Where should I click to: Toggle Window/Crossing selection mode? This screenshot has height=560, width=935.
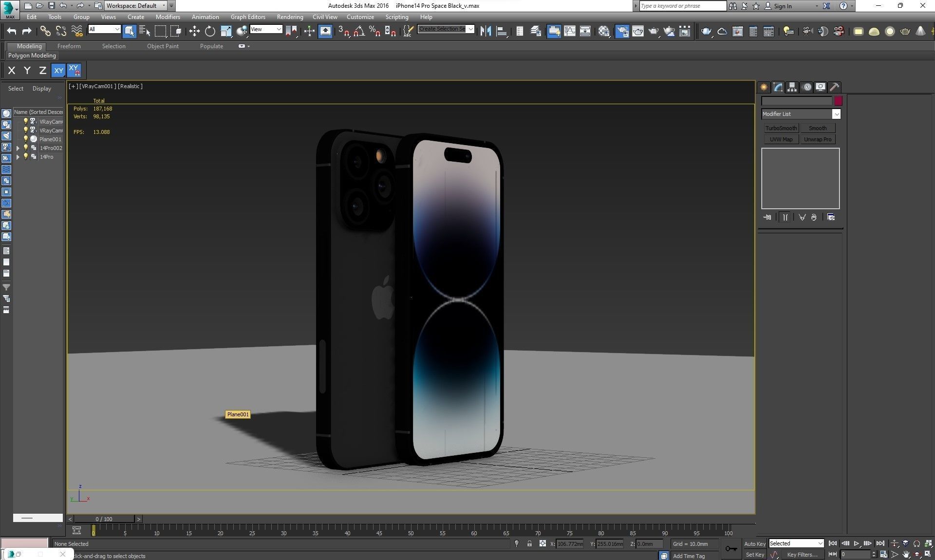(x=176, y=31)
